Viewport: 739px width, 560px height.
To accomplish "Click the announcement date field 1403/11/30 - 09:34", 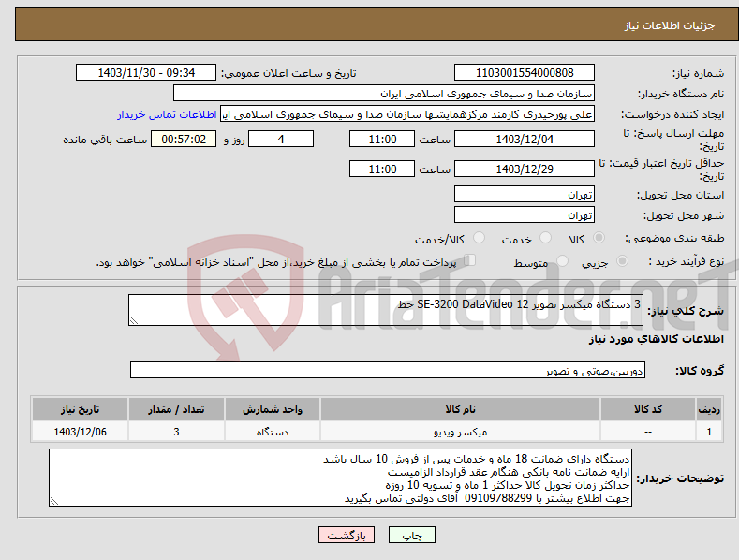I will 146,73.
